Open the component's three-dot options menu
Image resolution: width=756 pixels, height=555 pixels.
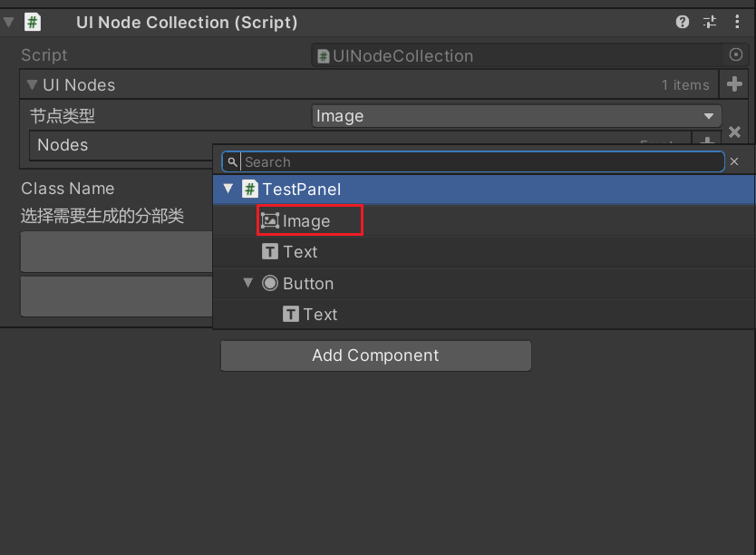[736, 22]
